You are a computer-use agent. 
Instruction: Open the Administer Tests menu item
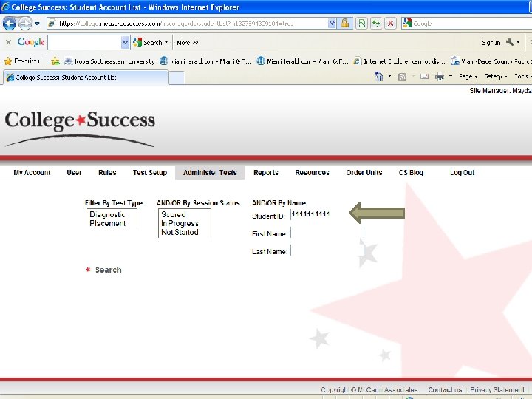click(210, 172)
